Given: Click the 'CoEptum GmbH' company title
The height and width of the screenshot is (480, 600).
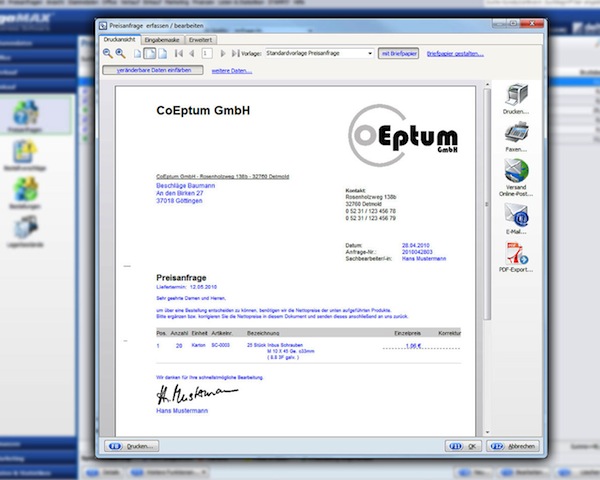Looking at the screenshot, I should pyautogui.click(x=203, y=111).
